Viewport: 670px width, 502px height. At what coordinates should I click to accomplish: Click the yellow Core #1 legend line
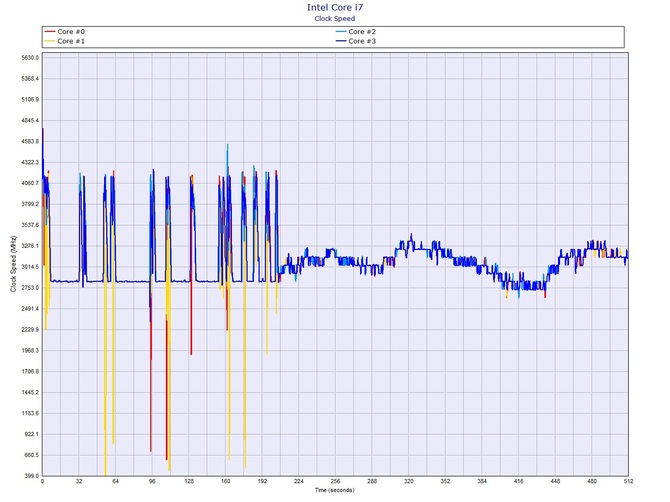tap(50, 41)
